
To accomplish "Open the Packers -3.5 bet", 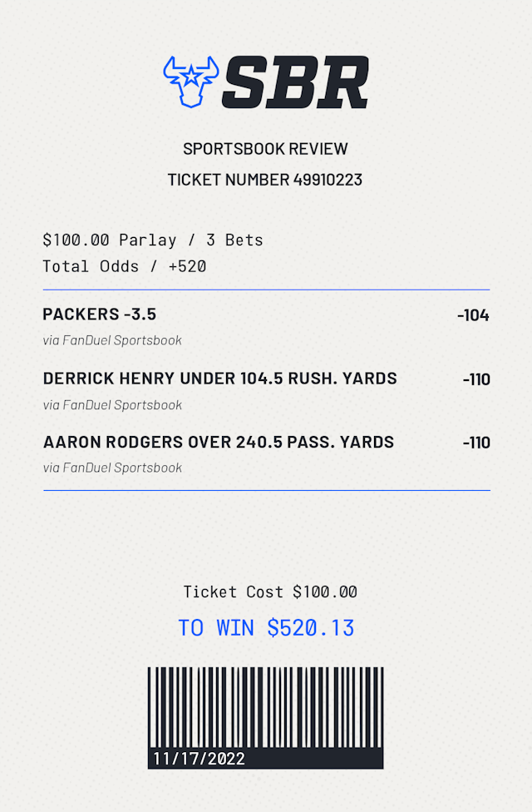I will pyautogui.click(x=100, y=314).
